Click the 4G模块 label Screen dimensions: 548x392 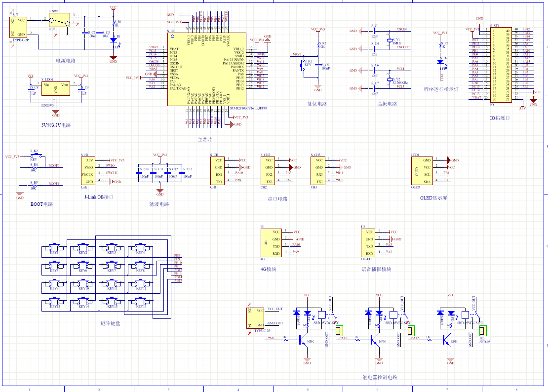pos(269,269)
